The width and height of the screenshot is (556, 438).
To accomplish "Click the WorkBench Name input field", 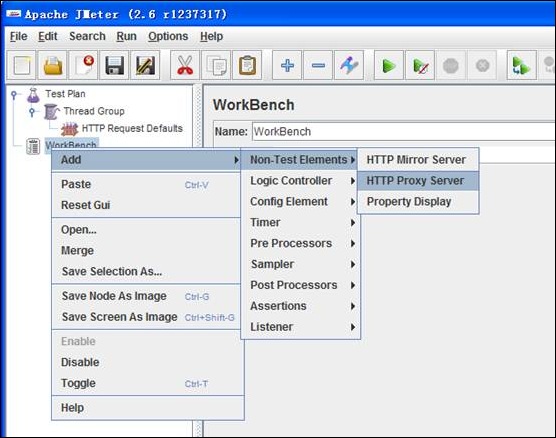I will [404, 132].
